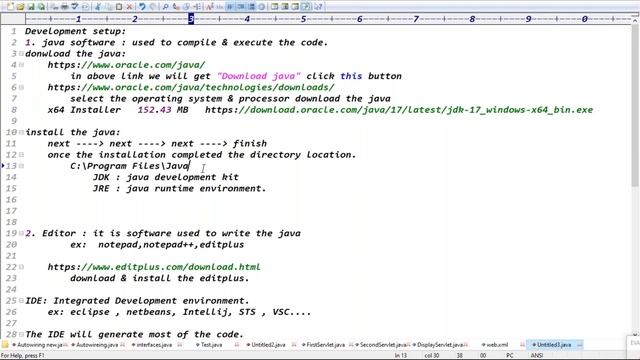Switch to the SecondServlet.java tab
This screenshot has height=360, width=640.
click(383, 345)
